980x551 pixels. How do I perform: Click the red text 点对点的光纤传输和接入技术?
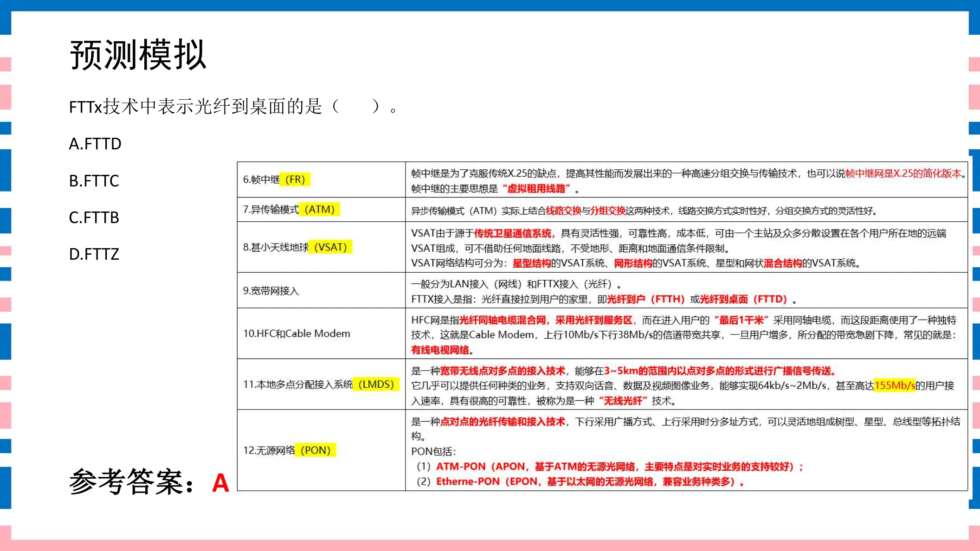coord(503,422)
